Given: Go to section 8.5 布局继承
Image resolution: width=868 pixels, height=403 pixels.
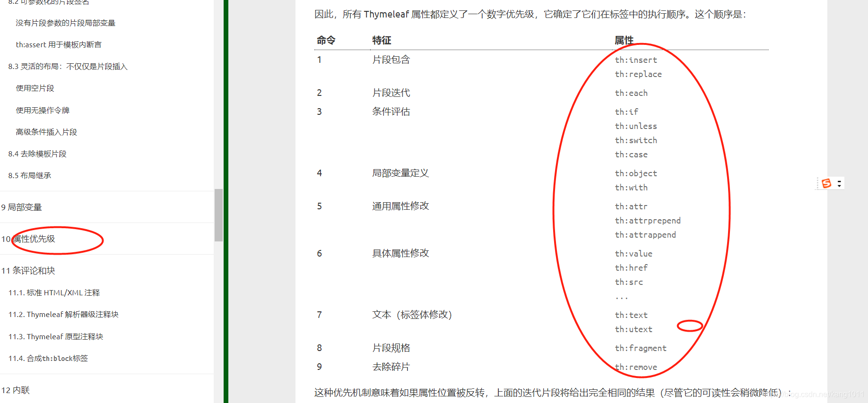Looking at the screenshot, I should [x=30, y=175].
